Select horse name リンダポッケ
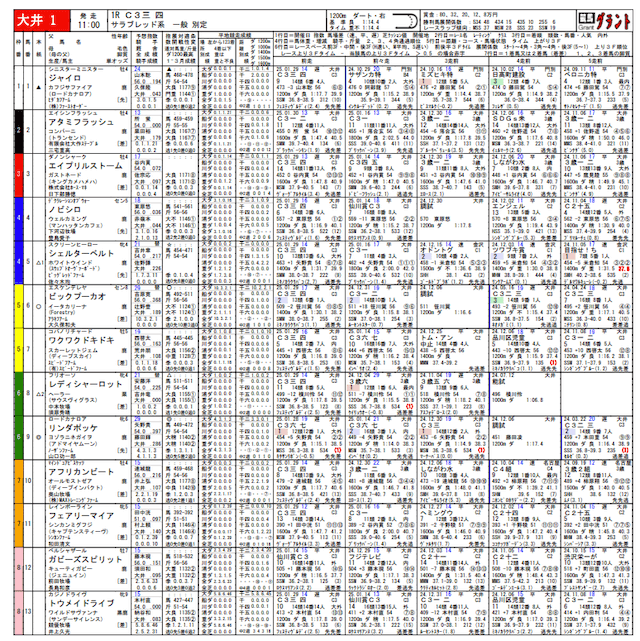The width and height of the screenshot is (640, 641). click(73, 428)
